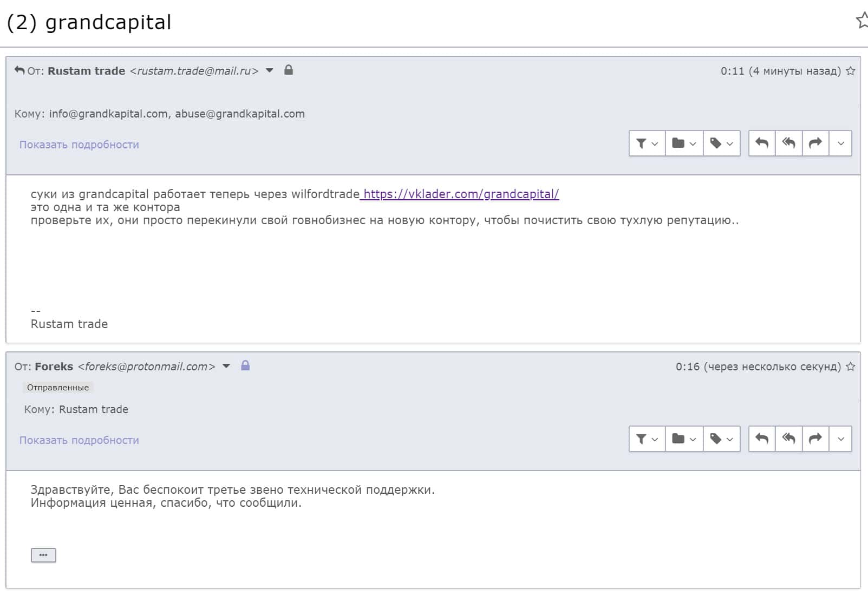Click the lock icon beside rustam.trade@mail.ru
Viewport: 868px width, 595px height.
(x=289, y=70)
